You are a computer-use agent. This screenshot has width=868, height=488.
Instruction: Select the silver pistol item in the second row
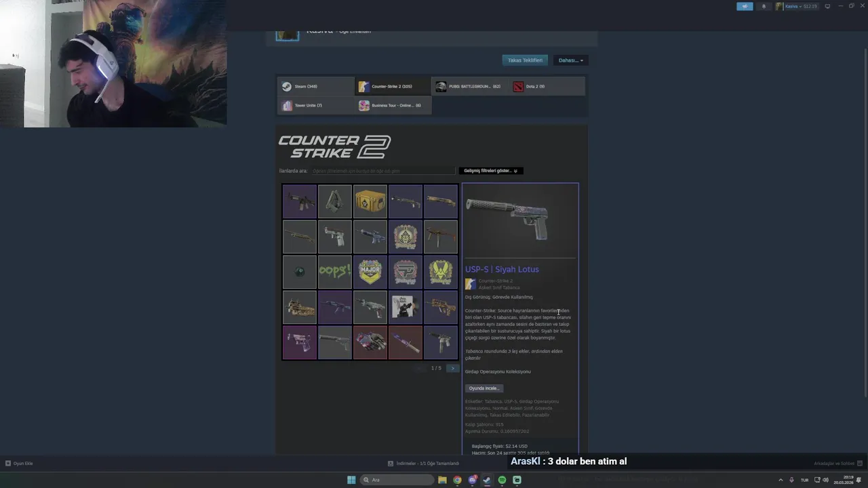coord(335,237)
